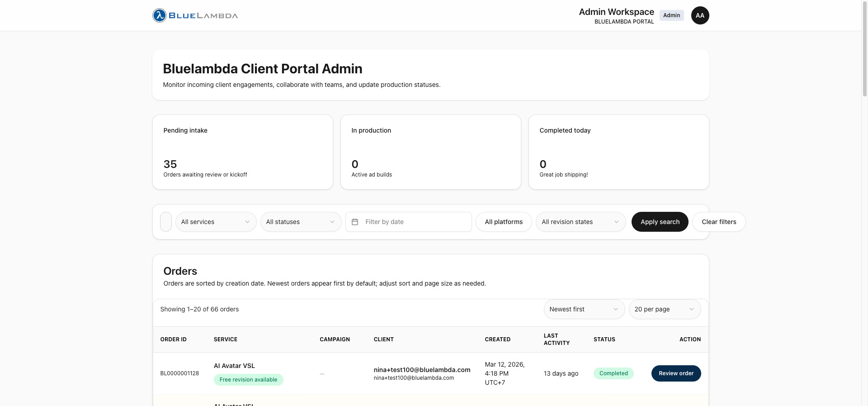
Task: Click the Completed status badge
Action: (613, 373)
